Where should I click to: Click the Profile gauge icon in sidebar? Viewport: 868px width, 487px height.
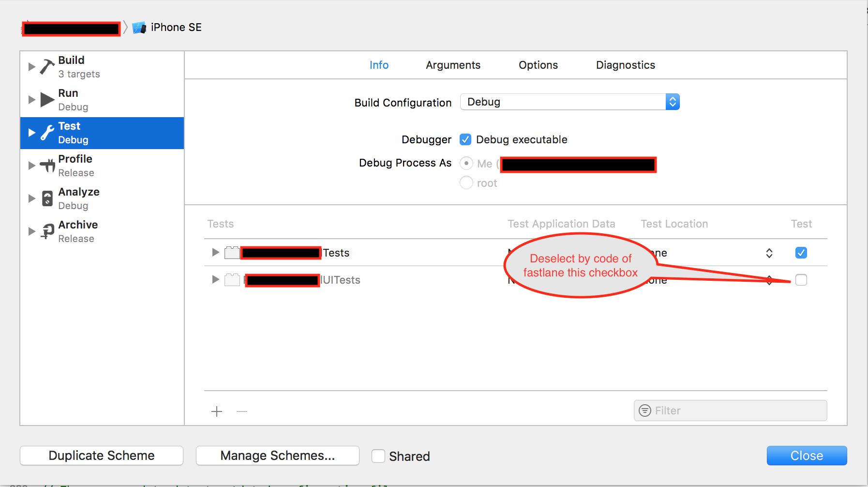pyautogui.click(x=46, y=165)
